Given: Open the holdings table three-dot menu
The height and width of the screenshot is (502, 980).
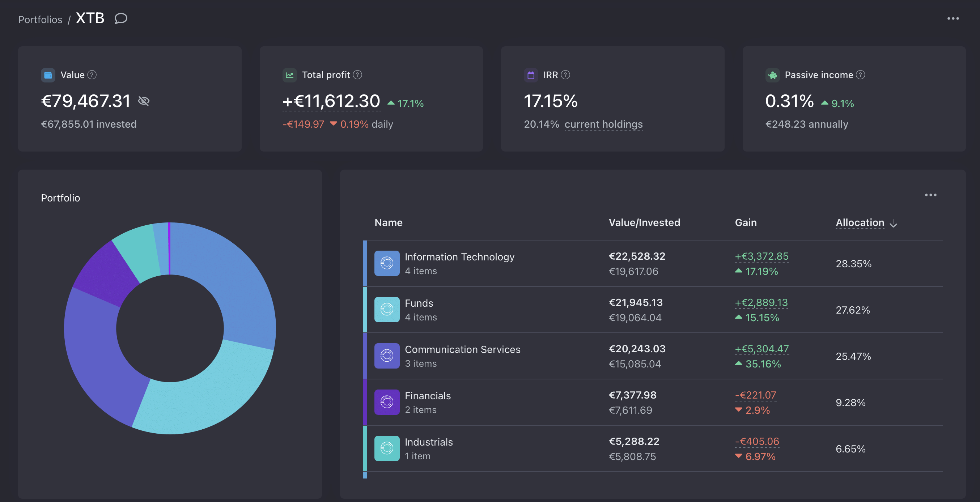Looking at the screenshot, I should [x=930, y=195].
